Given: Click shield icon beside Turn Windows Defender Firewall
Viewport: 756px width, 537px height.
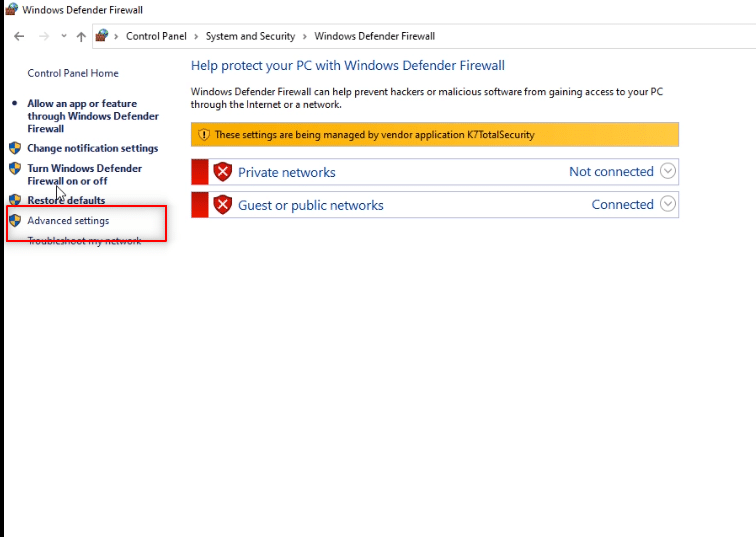Looking at the screenshot, I should 15,168.
